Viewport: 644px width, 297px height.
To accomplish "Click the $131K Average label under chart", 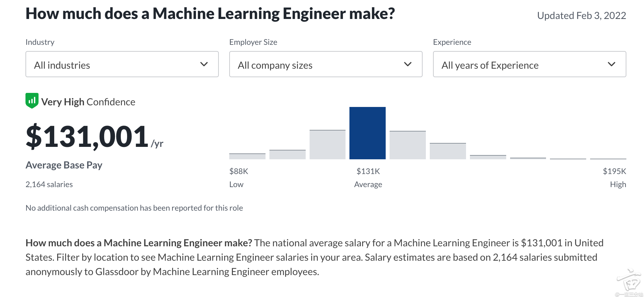I will [368, 171].
